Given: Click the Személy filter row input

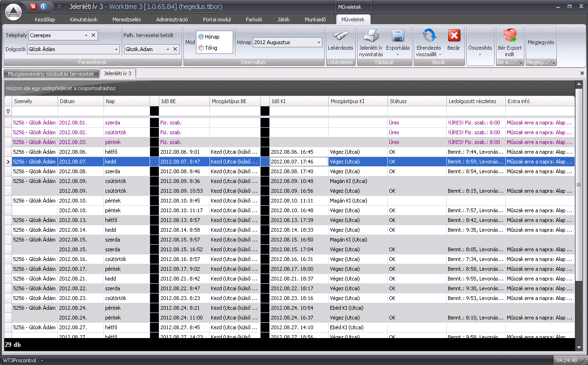Looking at the screenshot, I should [x=35, y=111].
